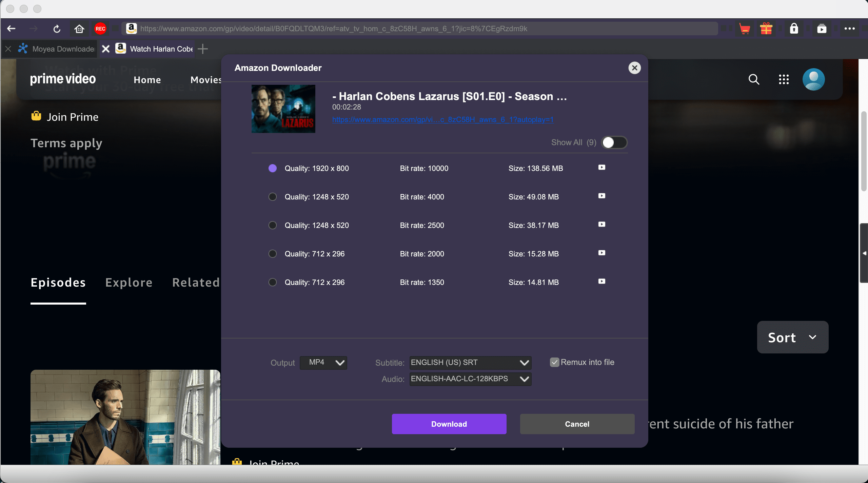Click the padlock icon in toolbar

point(794,29)
